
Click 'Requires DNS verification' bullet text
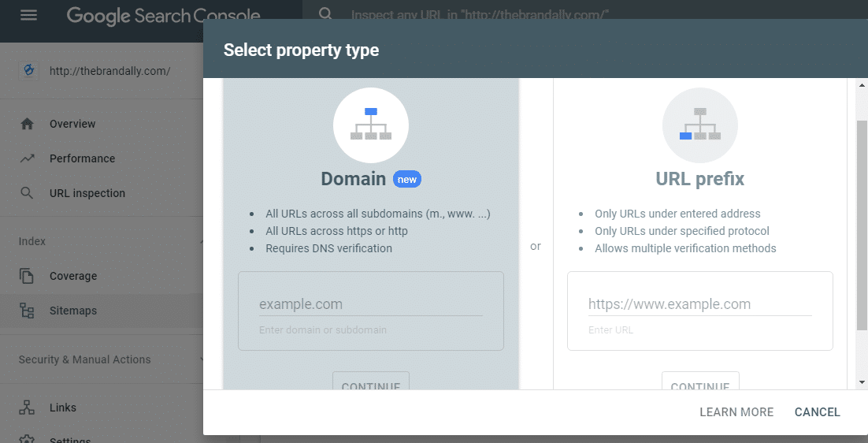pos(328,248)
